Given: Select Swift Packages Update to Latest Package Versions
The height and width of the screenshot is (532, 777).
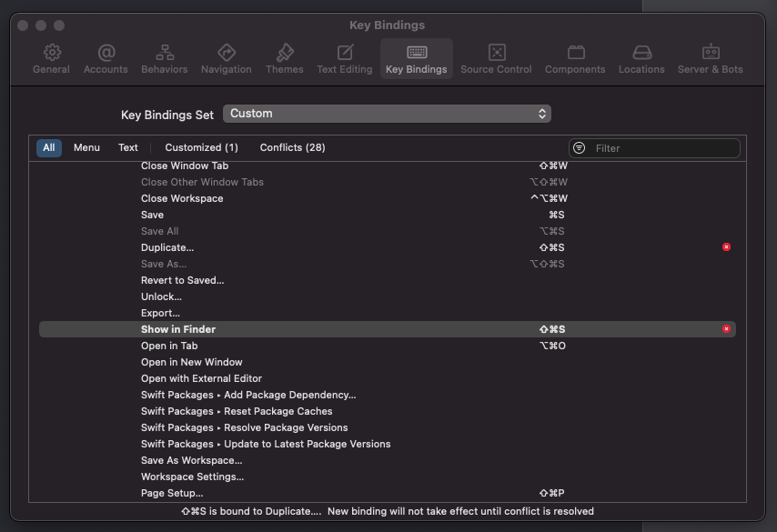Looking at the screenshot, I should [388, 444].
